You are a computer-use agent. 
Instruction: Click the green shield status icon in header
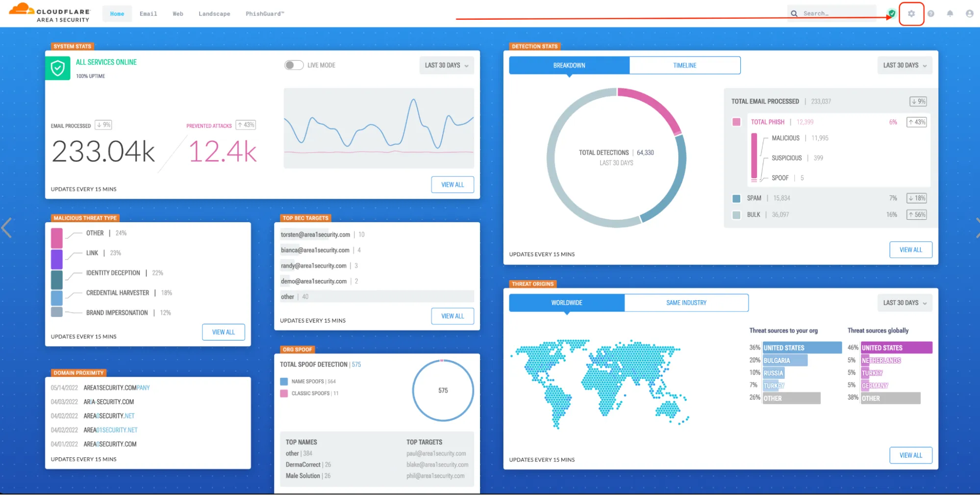(892, 14)
